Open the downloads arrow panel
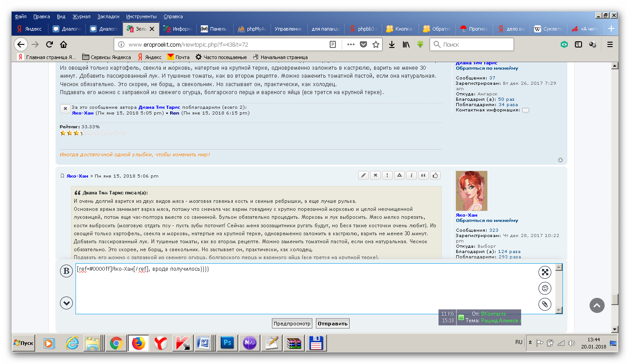This screenshot has height=364, width=630. coord(392,44)
